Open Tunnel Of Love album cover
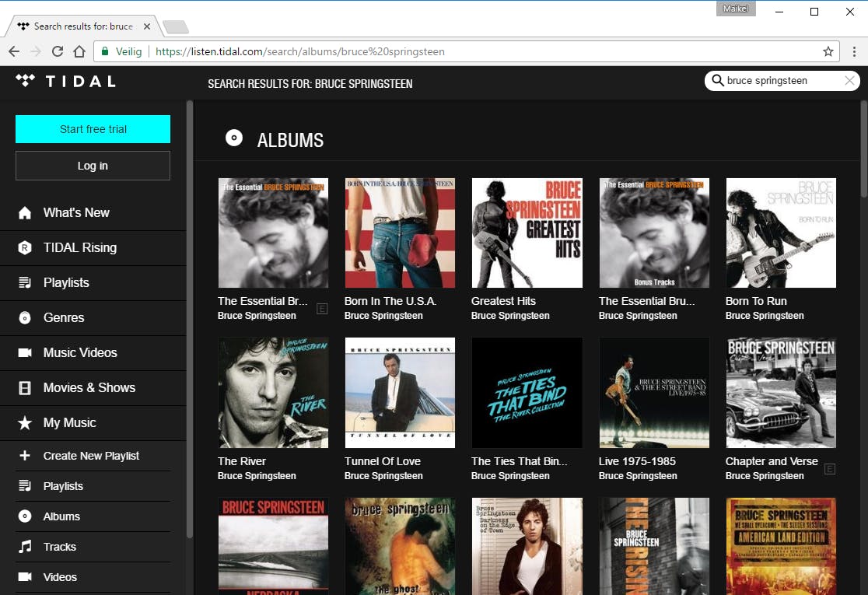 (401, 393)
